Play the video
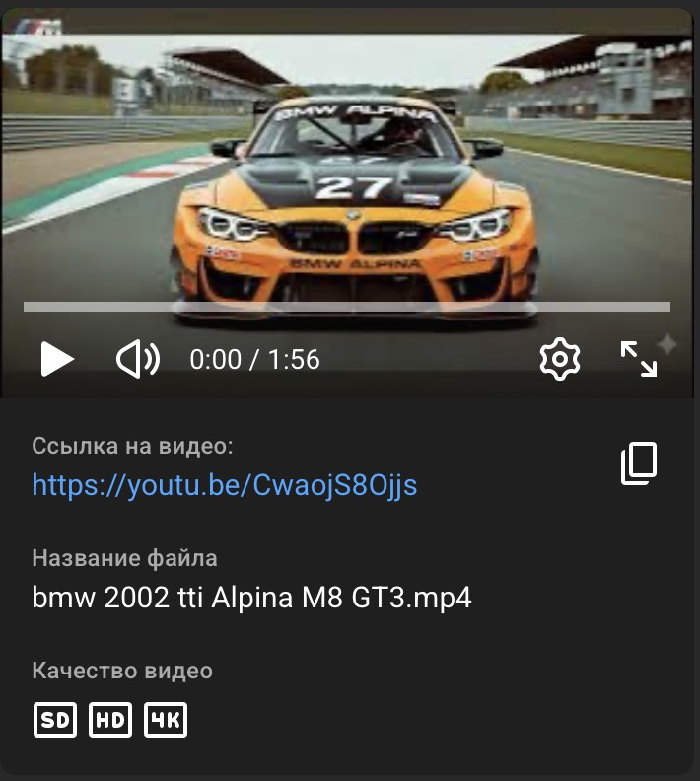 pos(57,359)
